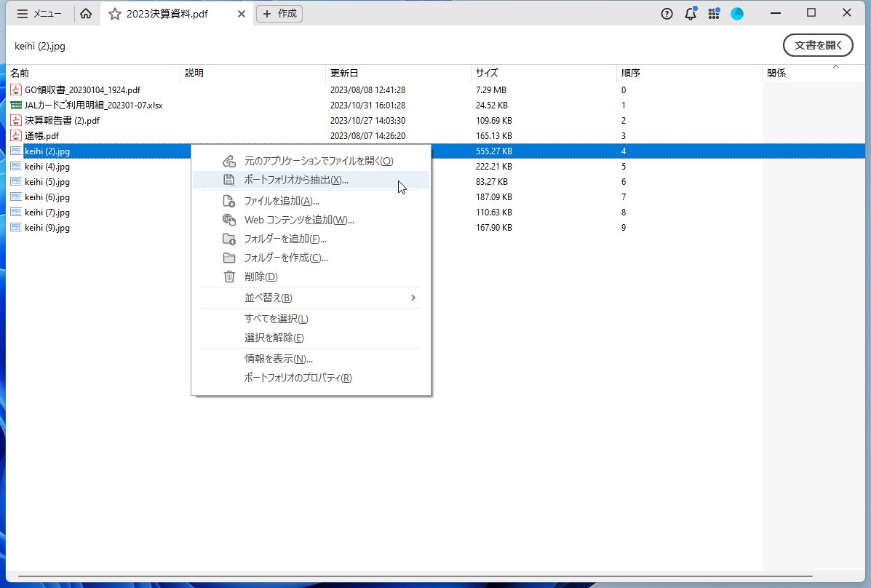Click size 83.27 KB cell
The image size is (871, 588).
click(492, 181)
